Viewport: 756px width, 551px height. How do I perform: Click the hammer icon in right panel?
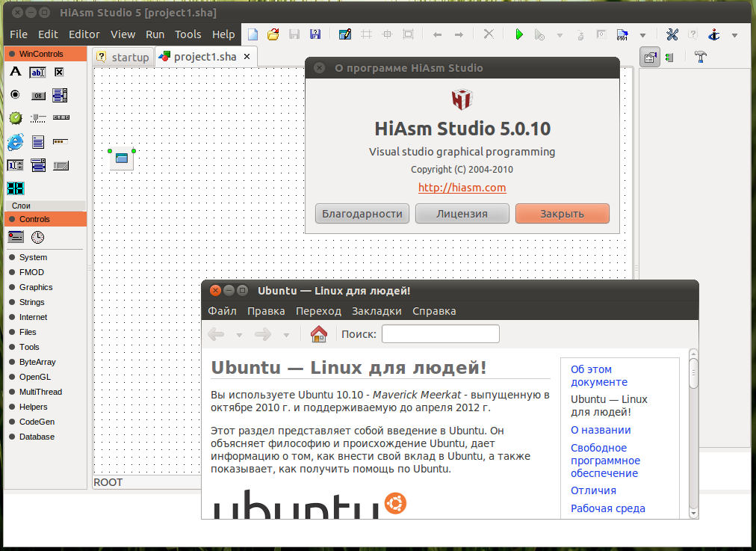click(x=700, y=57)
